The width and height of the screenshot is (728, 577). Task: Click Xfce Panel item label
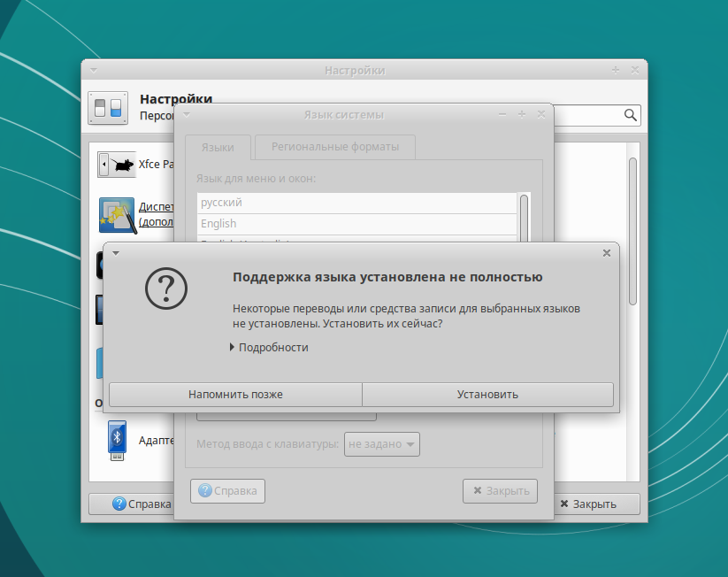coord(156,164)
